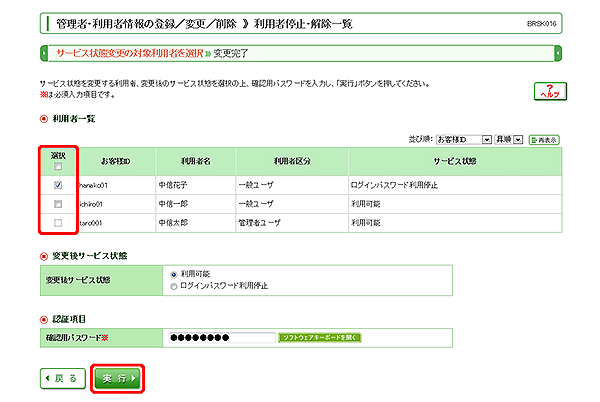Open the ソフトウェアキーボード software keyboard
Viewport: 600px width, 402px height.
[x=318, y=338]
